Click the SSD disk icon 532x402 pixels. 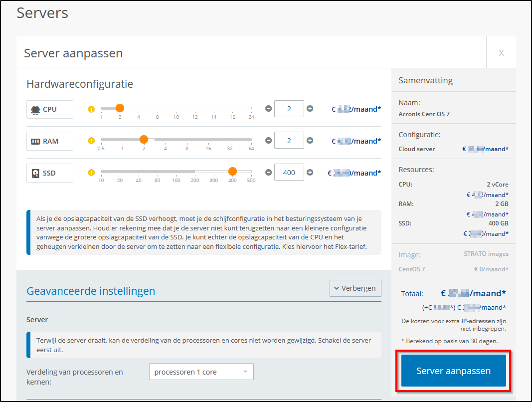tap(35, 173)
